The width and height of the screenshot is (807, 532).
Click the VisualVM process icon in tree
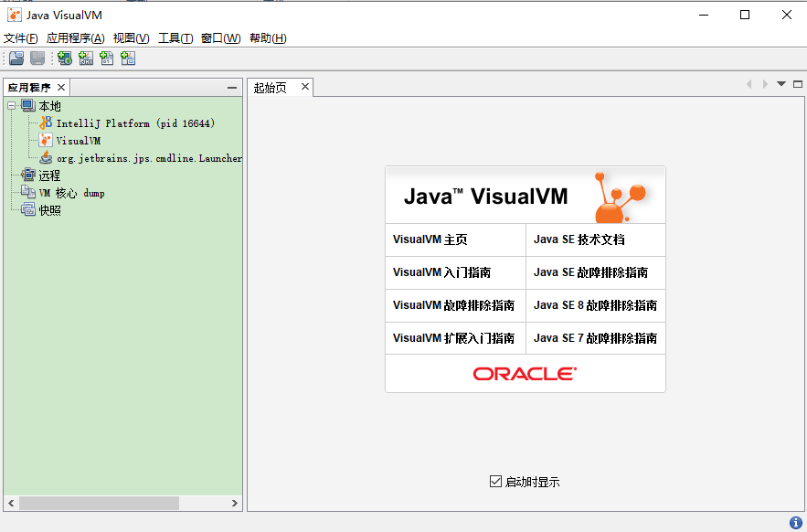coord(46,140)
